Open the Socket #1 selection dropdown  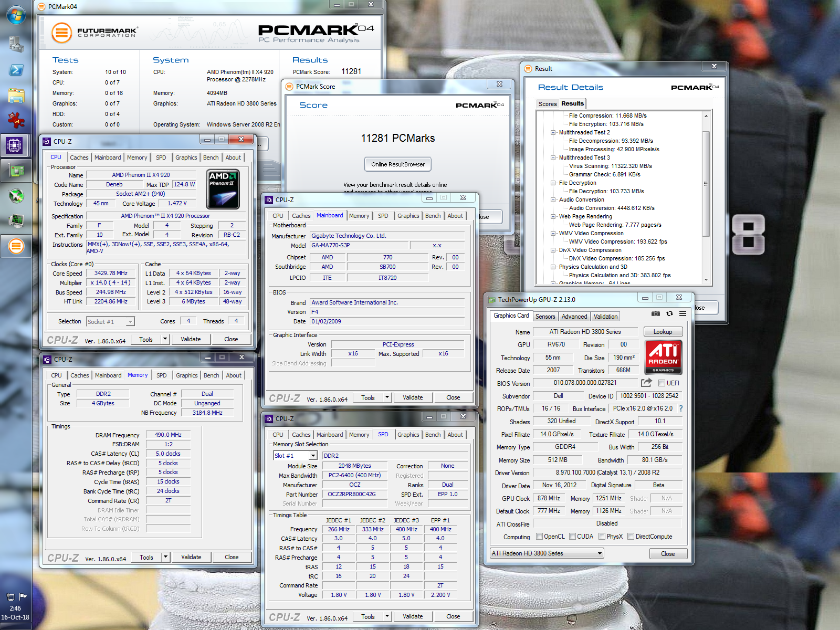pyautogui.click(x=110, y=321)
